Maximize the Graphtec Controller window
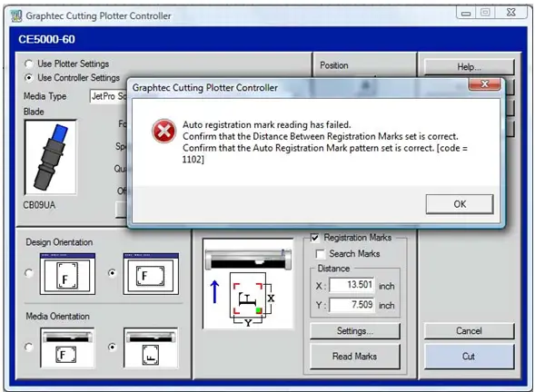Screen dimensions: 535x392 point(485,13)
